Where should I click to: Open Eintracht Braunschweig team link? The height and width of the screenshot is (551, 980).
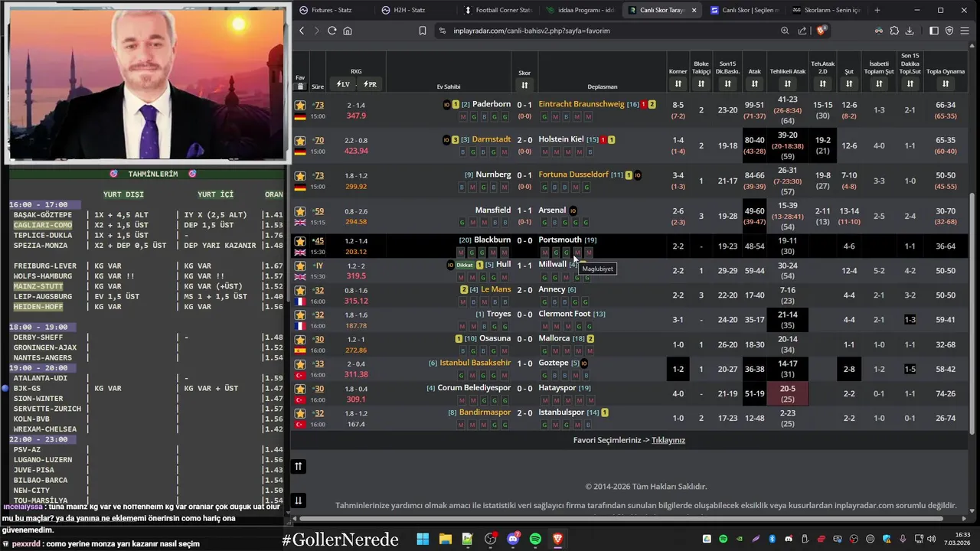click(581, 104)
